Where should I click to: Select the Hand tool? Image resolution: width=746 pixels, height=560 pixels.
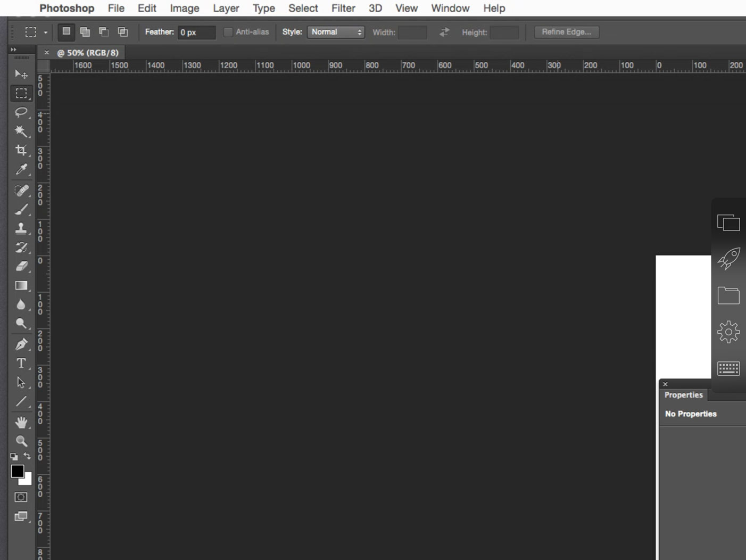21,422
